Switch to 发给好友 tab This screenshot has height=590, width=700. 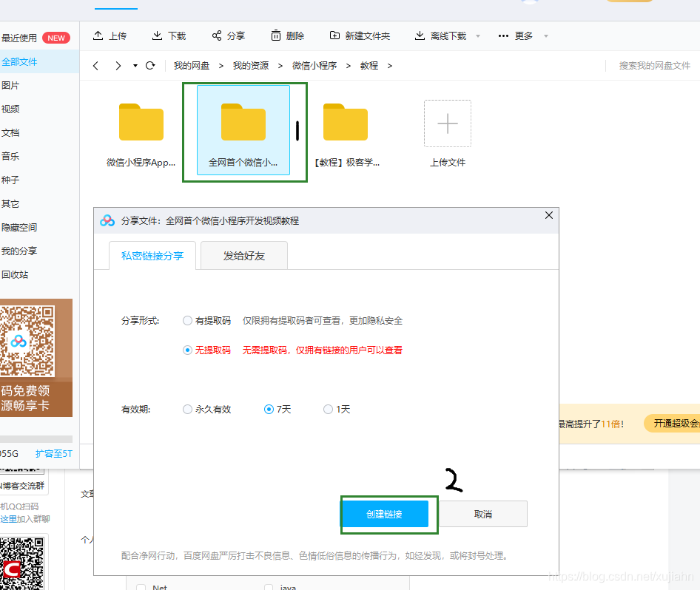(244, 256)
